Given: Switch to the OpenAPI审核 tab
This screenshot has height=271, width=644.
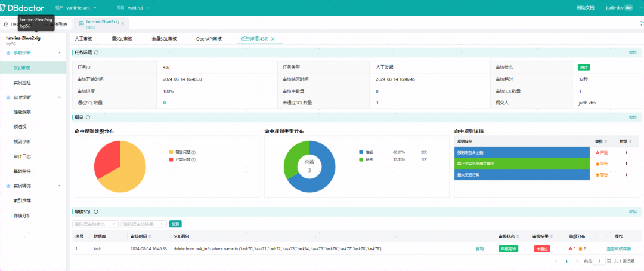Looking at the screenshot, I should tap(209, 39).
